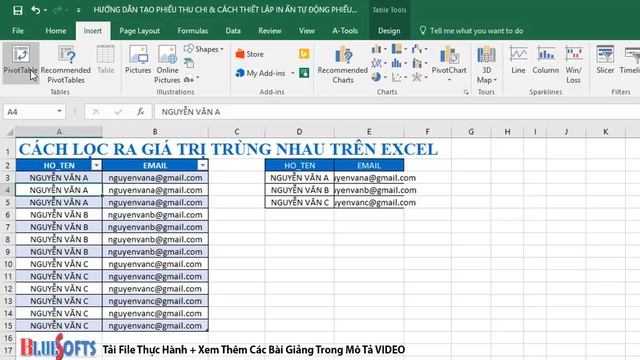This screenshot has height=360, width=640.
Task: Open the File tab
Action: [18, 31]
